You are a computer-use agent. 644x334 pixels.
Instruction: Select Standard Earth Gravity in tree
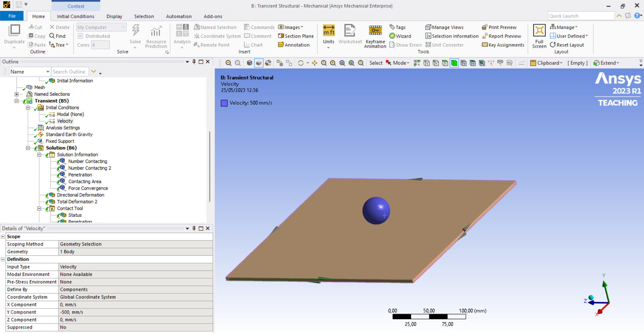click(x=69, y=134)
